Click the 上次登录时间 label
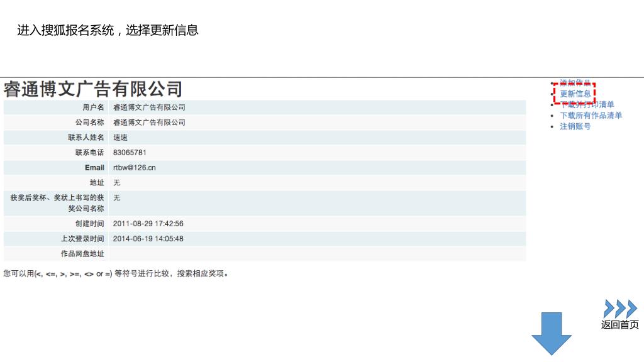 click(82, 238)
